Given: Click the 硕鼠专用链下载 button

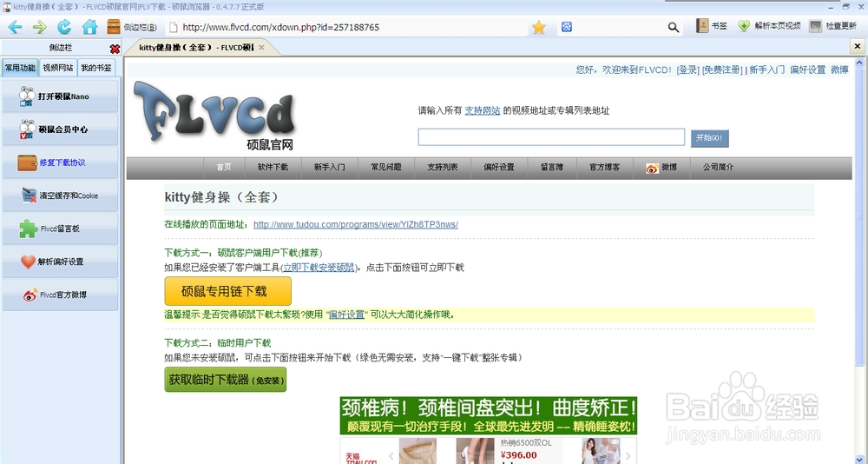Looking at the screenshot, I should [227, 291].
